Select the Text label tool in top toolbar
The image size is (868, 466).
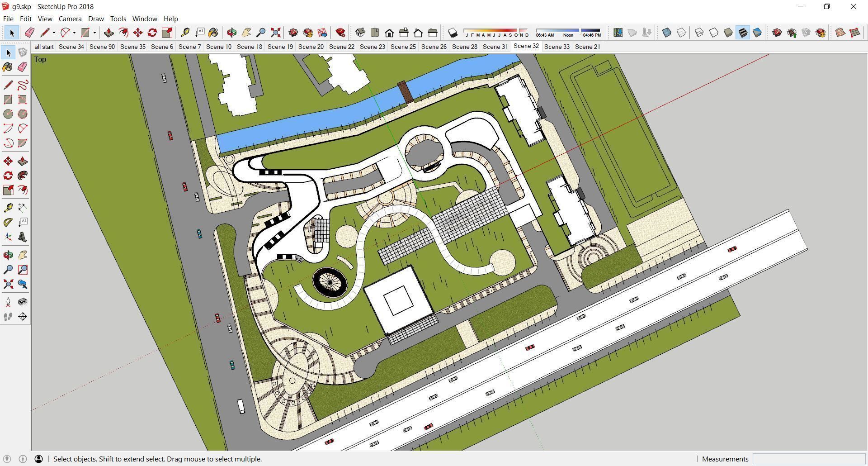199,33
